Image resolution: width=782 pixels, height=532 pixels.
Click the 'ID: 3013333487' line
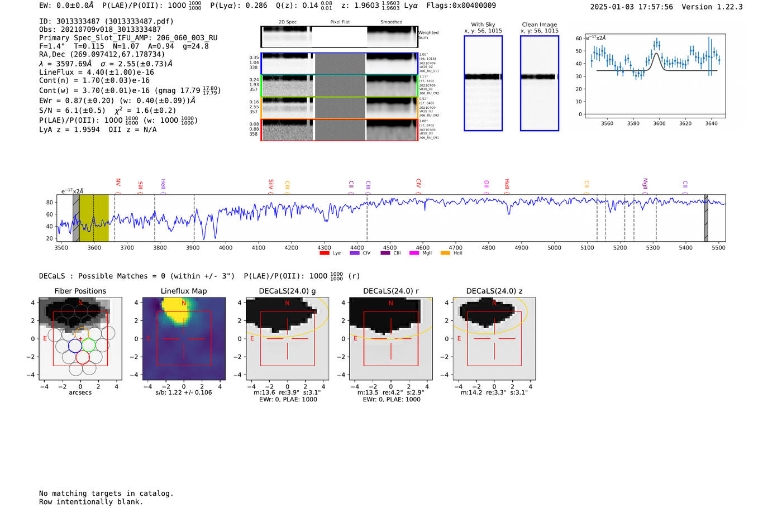[106, 21]
